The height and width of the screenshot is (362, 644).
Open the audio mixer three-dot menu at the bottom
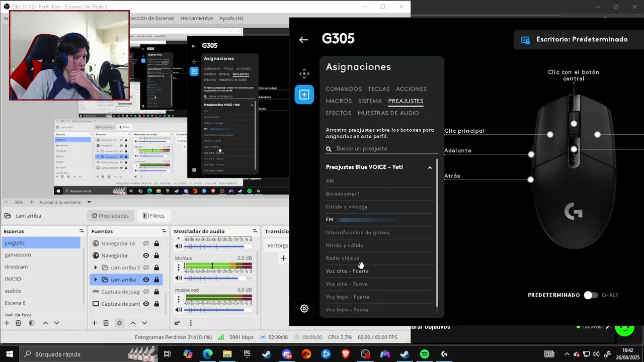[190, 323]
